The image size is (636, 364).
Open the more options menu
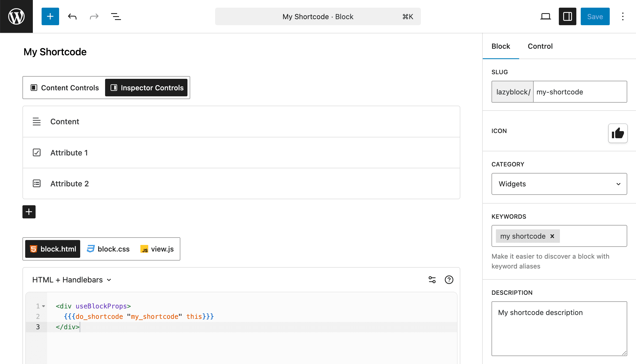[623, 16]
